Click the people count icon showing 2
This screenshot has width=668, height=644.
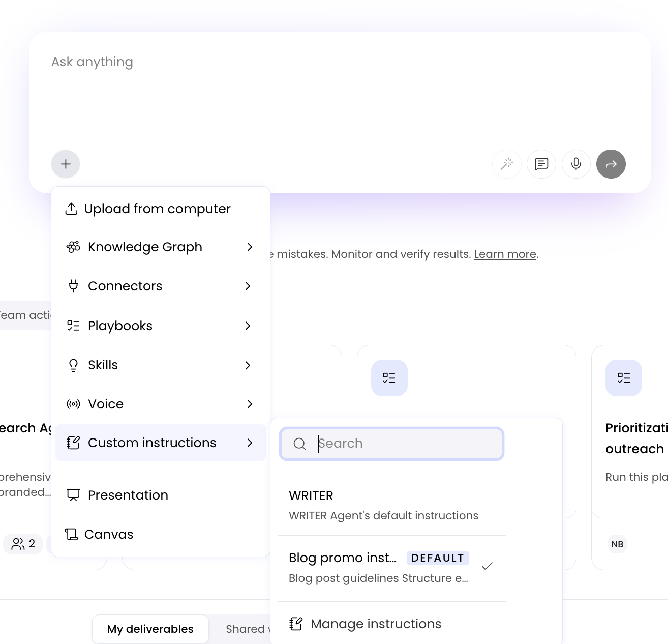pos(18,544)
